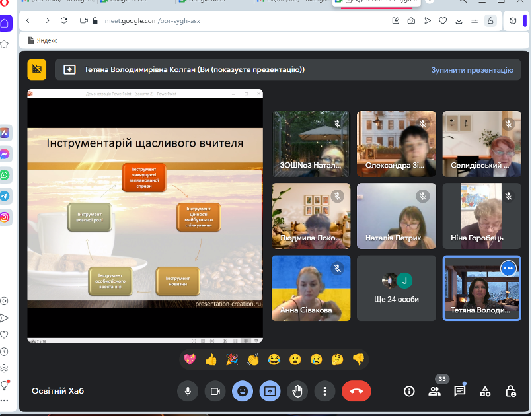This screenshot has height=416, width=532.
Task: Reload the page in the browser
Action: point(64,20)
